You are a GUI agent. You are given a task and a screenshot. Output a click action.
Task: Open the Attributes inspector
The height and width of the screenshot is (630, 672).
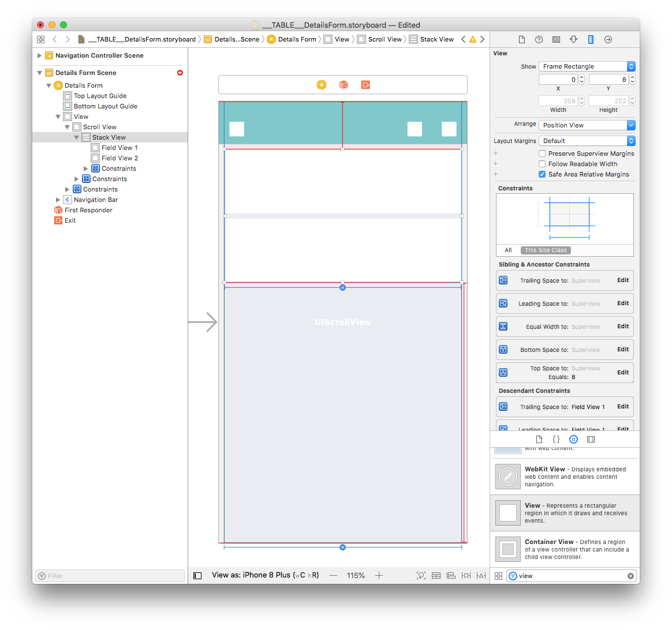click(x=573, y=39)
